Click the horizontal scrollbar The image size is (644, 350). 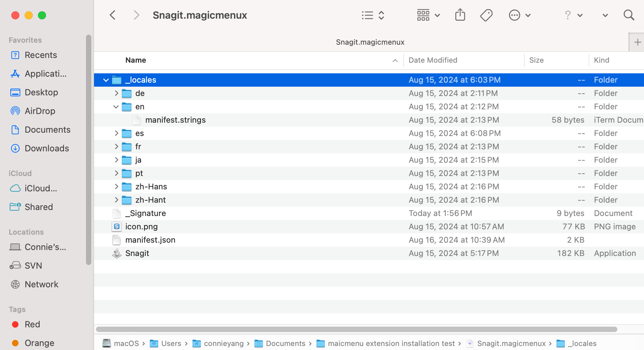357,329
